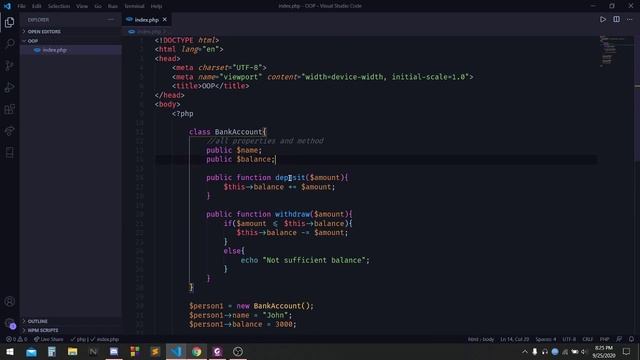The width and height of the screenshot is (640, 360).
Task: Open the Windows Start button
Action: [x=10, y=351]
